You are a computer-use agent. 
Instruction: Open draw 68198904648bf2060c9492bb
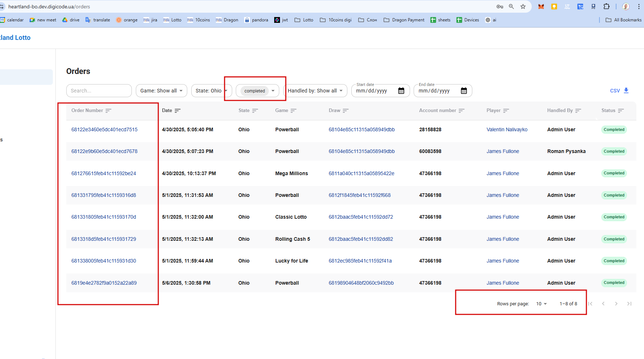point(361,283)
